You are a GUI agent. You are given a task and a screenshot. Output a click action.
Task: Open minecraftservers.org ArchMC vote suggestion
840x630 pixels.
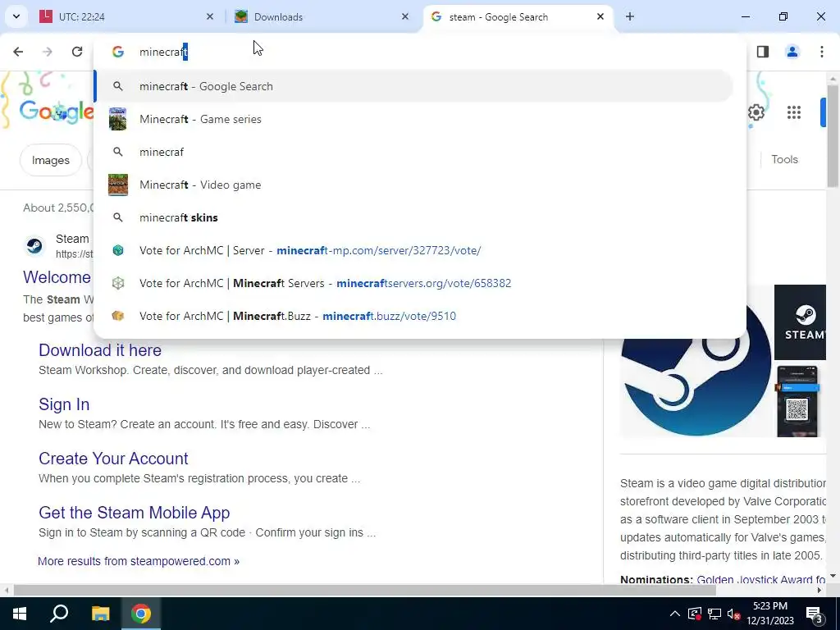(413, 283)
